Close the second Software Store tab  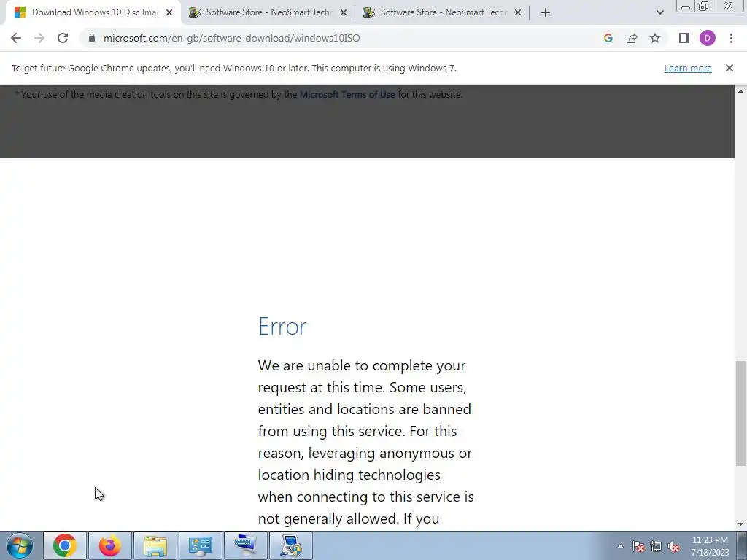344,12
